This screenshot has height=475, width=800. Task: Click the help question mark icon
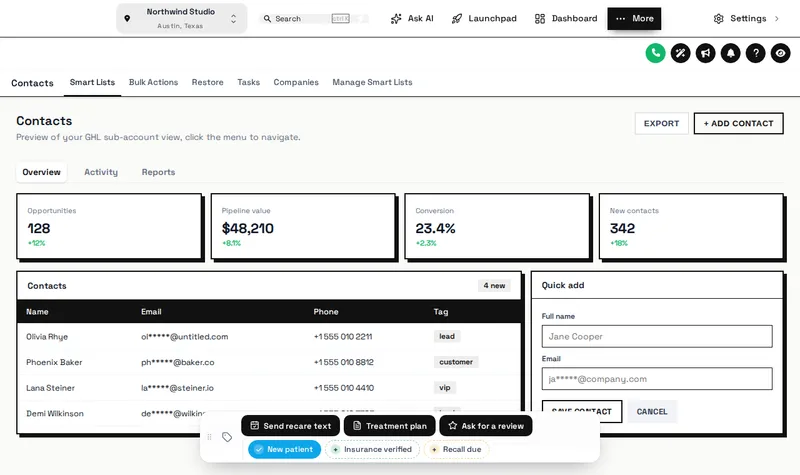click(755, 53)
